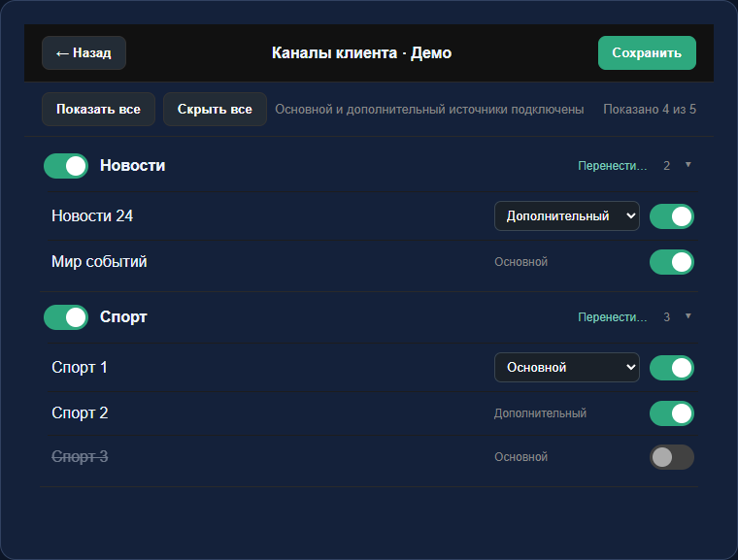Select the Спорт 1 channel name
This screenshot has width=738, height=560.
pos(80,367)
